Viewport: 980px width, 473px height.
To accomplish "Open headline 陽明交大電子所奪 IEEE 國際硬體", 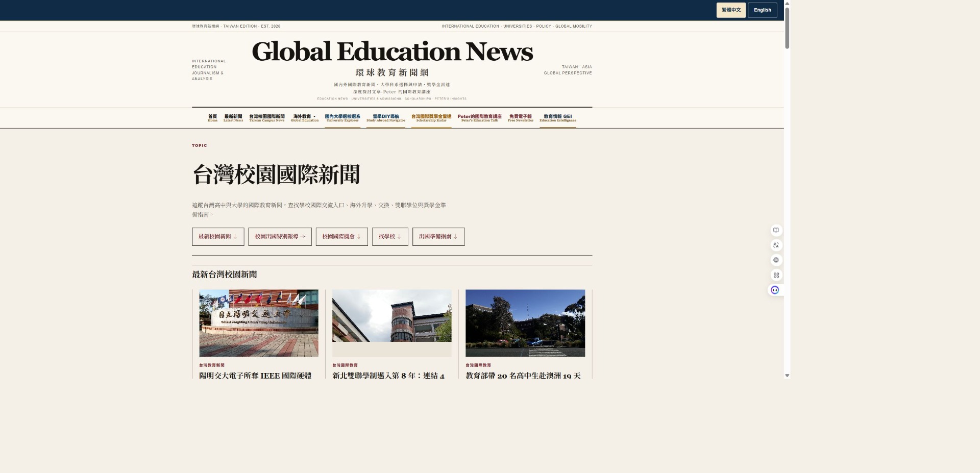I will [x=255, y=376].
